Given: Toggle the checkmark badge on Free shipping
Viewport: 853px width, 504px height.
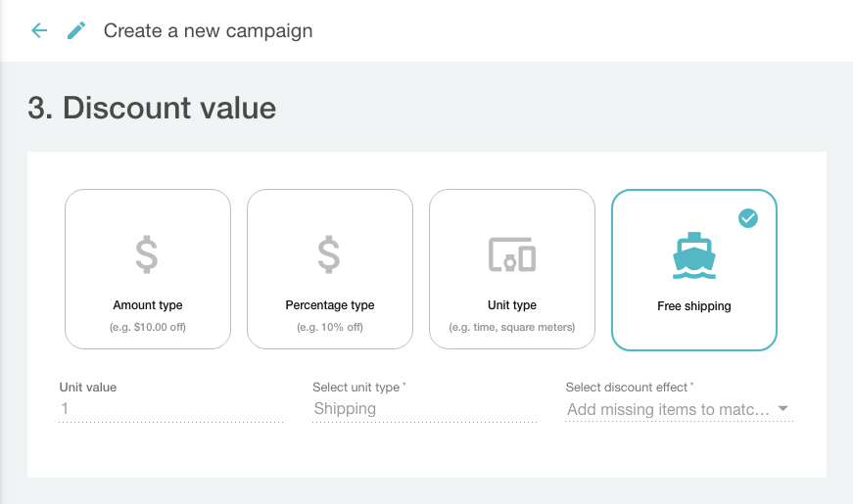Looking at the screenshot, I should (x=748, y=218).
